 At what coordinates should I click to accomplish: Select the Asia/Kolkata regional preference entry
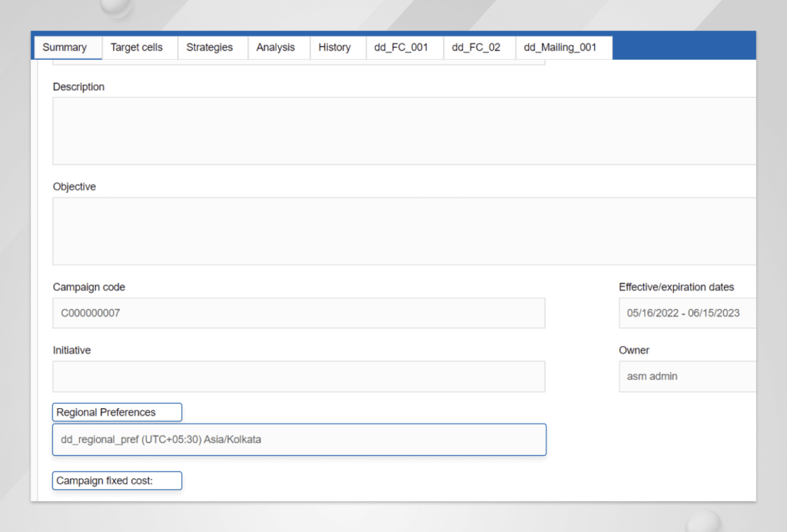(x=298, y=439)
